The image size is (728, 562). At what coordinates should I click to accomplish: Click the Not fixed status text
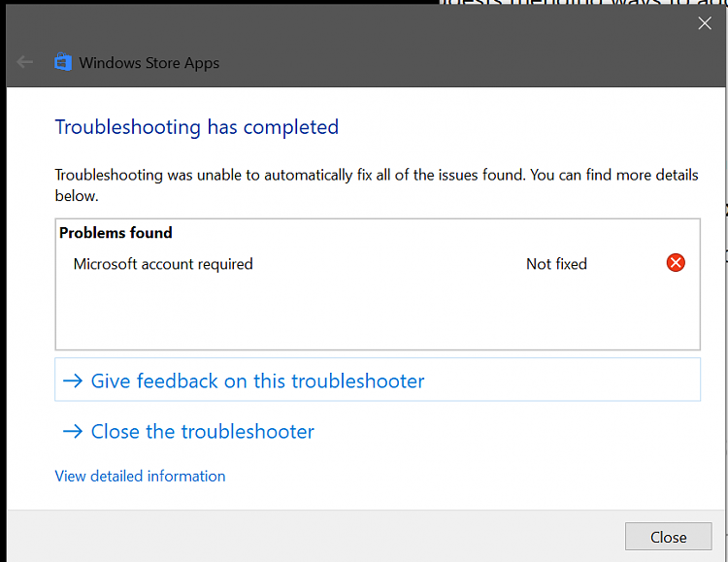tap(556, 264)
